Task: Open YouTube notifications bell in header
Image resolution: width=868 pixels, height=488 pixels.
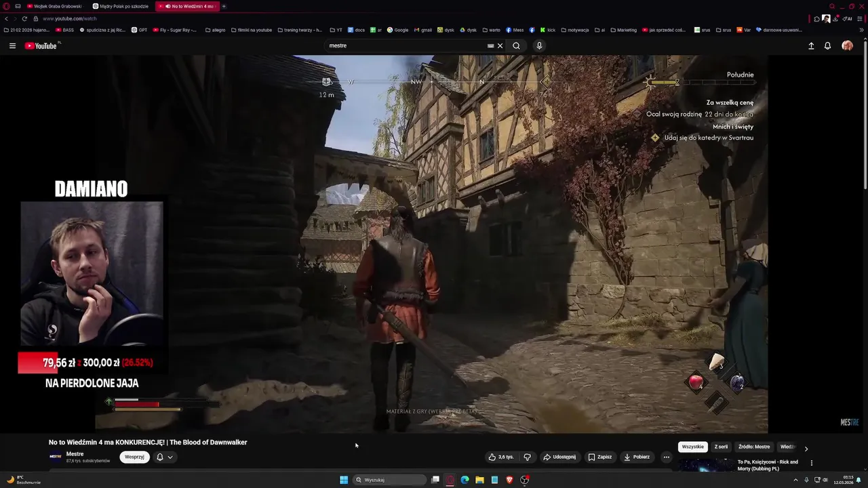Action: pyautogui.click(x=827, y=45)
